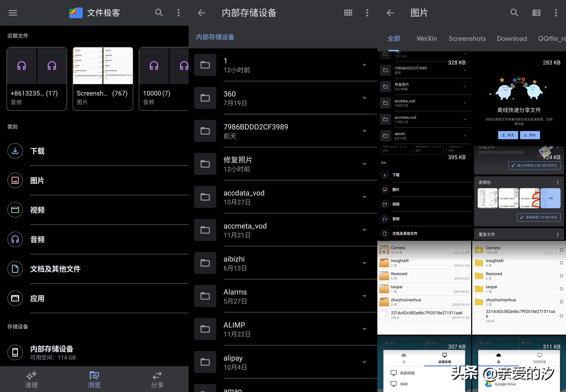Click the 确认并释放 2.30 GB 的空间 button
The height and width of the screenshot is (392, 566).
(534, 165)
